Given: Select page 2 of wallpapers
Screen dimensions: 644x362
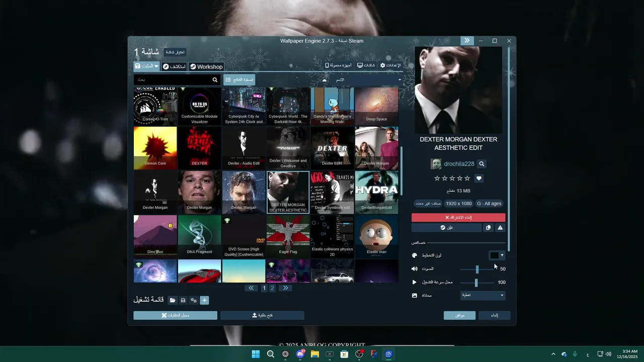Looking at the screenshot, I should [x=272, y=288].
